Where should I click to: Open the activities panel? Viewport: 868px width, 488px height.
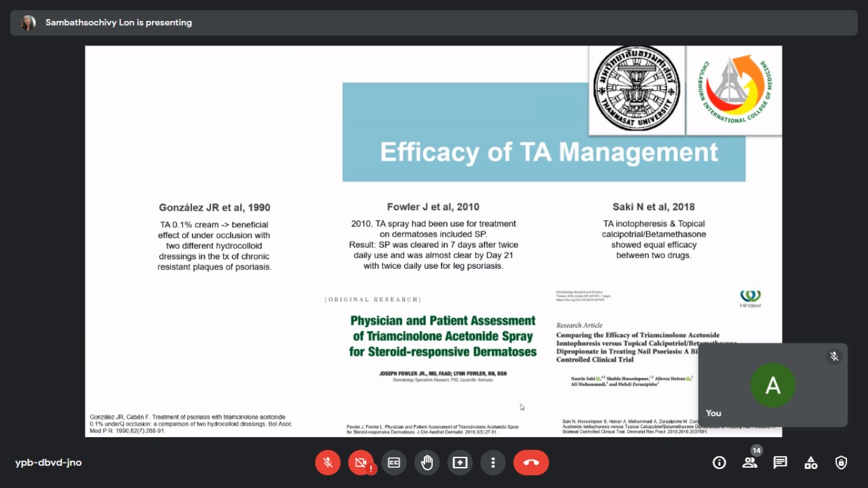click(811, 463)
